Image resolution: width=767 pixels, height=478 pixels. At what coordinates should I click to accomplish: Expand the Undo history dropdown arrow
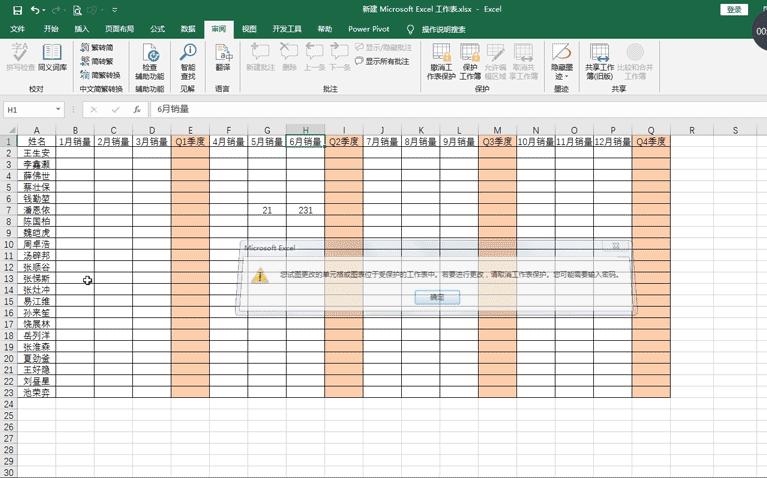point(45,10)
